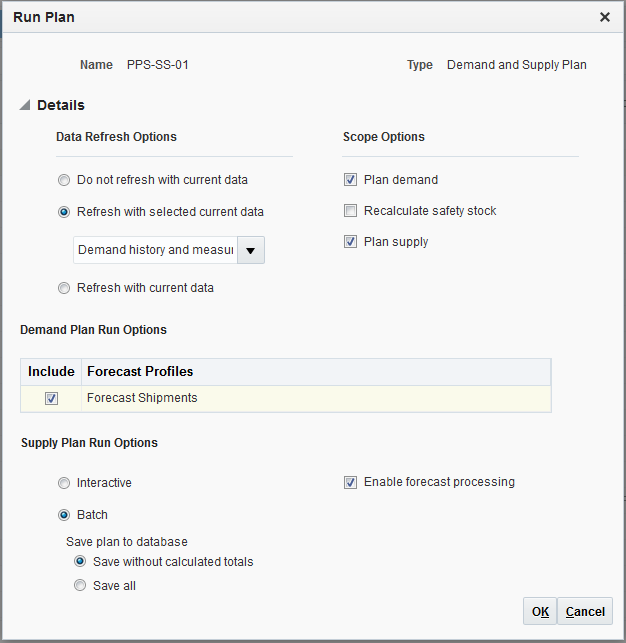The image size is (626, 643).
Task: Toggle the Plan supply checkbox
Action: point(350,242)
